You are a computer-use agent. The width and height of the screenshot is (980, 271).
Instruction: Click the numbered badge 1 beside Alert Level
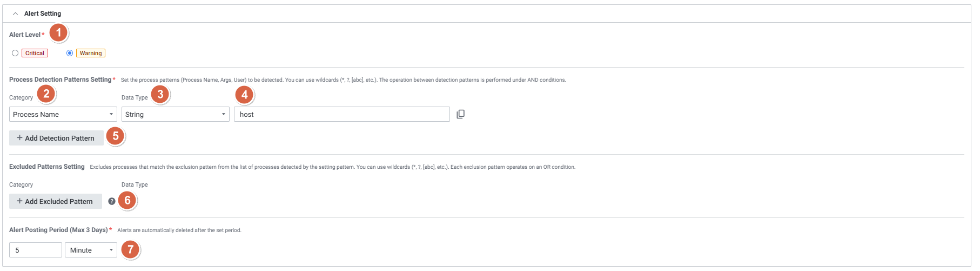[58, 33]
